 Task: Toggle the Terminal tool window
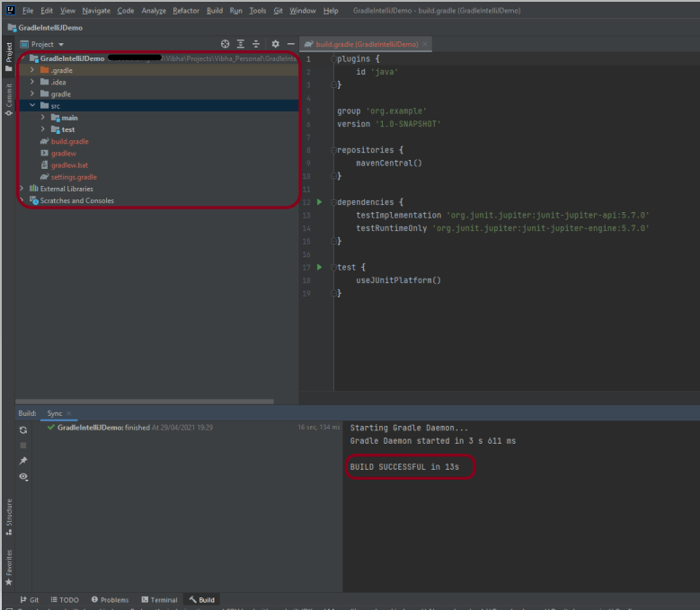pos(158,599)
